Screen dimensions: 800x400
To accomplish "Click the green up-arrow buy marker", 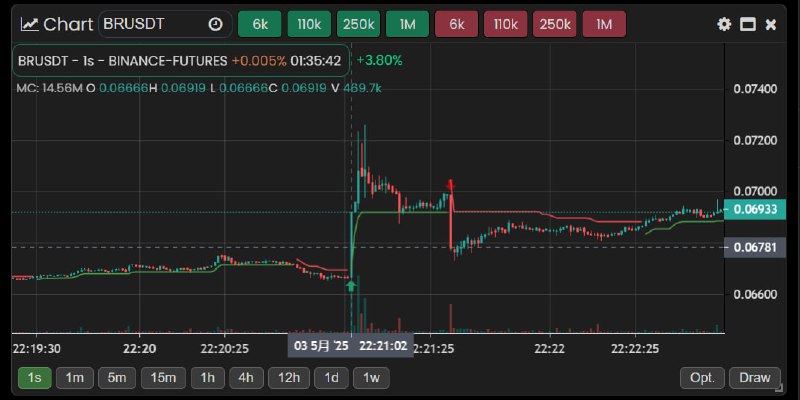I will tap(351, 285).
